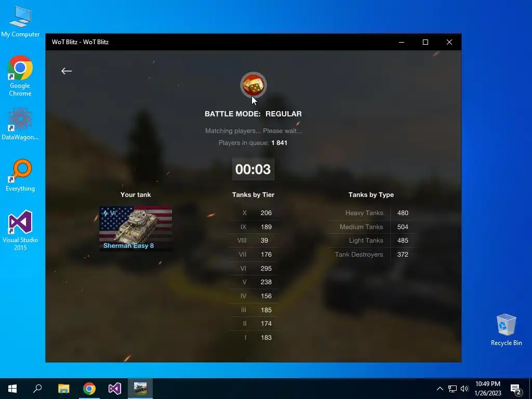Select the Sherman Easy 8 tank thumbnail
Image resolution: width=532 pixels, height=399 pixels.
tap(136, 229)
